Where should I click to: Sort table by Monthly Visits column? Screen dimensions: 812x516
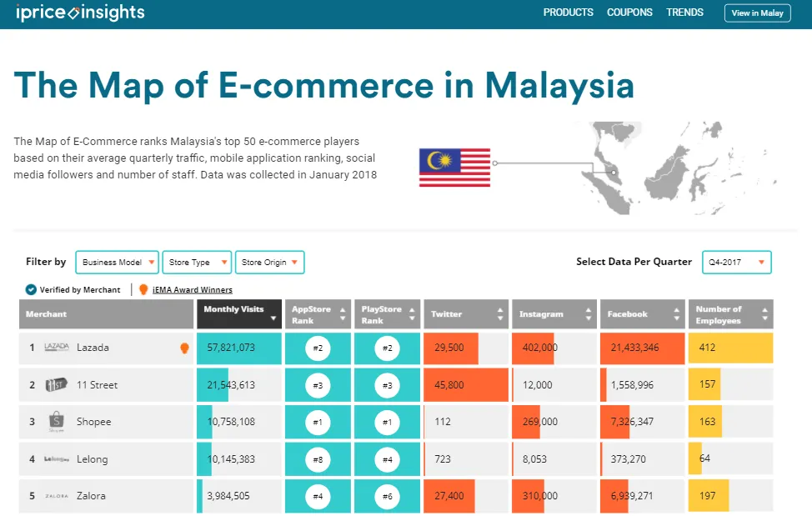tap(239, 313)
